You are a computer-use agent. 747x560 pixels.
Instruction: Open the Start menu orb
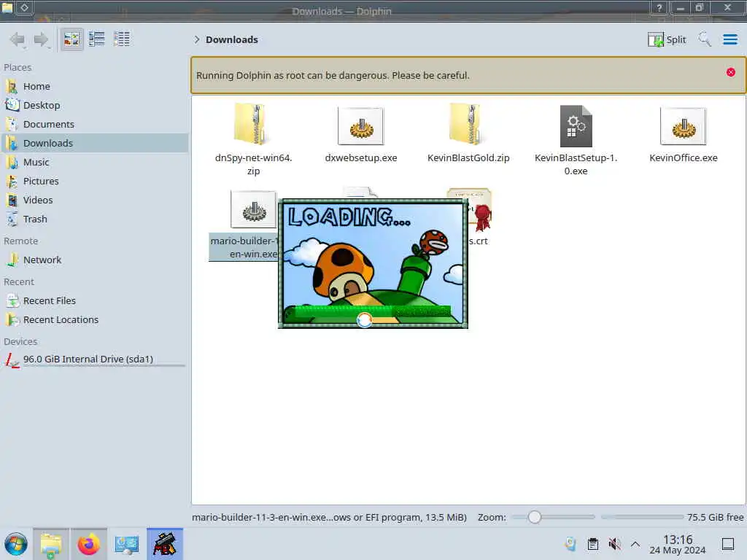(x=16, y=544)
